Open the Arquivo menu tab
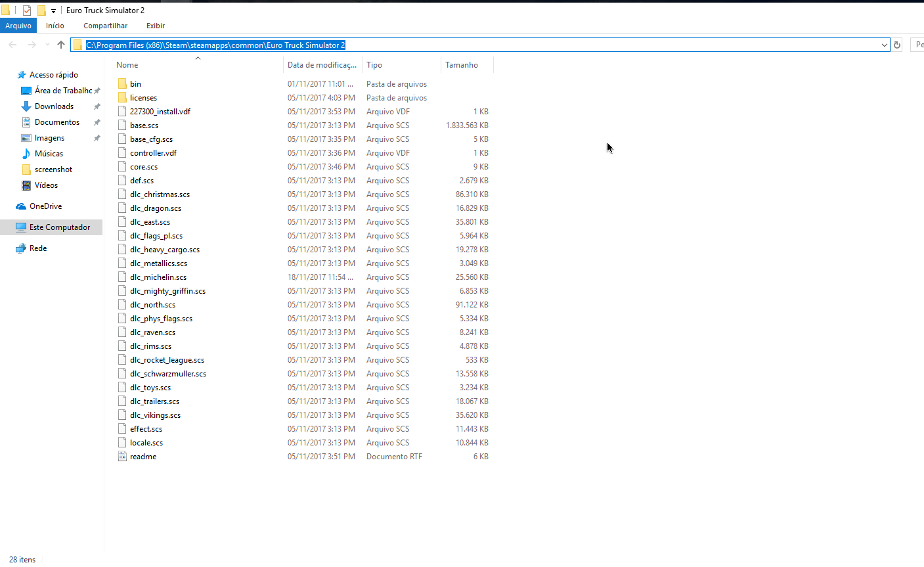Viewport: 924px width, 567px height. pos(18,26)
